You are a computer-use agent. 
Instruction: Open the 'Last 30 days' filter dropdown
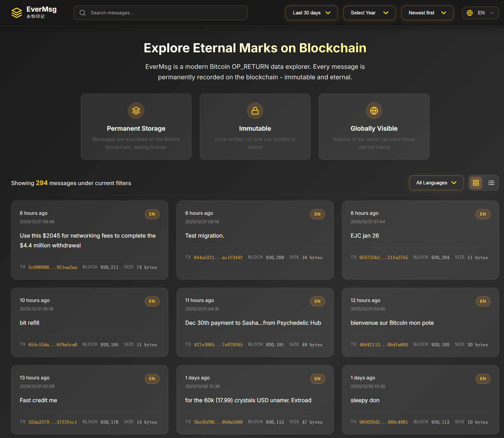click(x=311, y=13)
